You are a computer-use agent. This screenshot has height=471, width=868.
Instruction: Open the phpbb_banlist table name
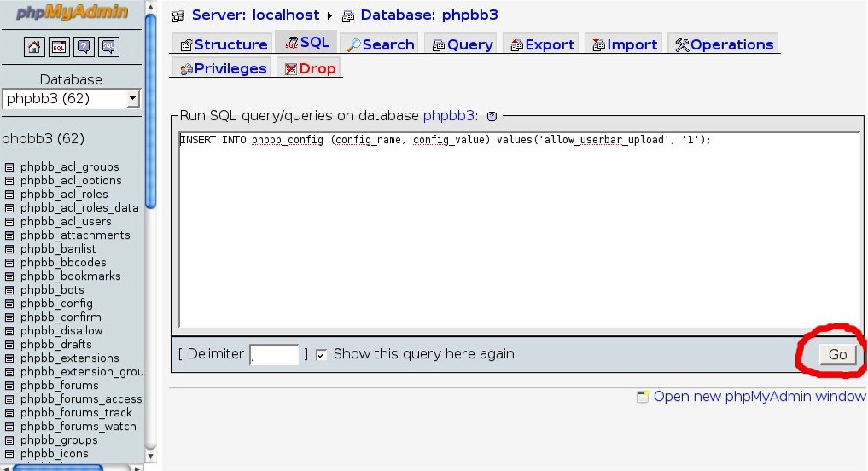point(58,249)
